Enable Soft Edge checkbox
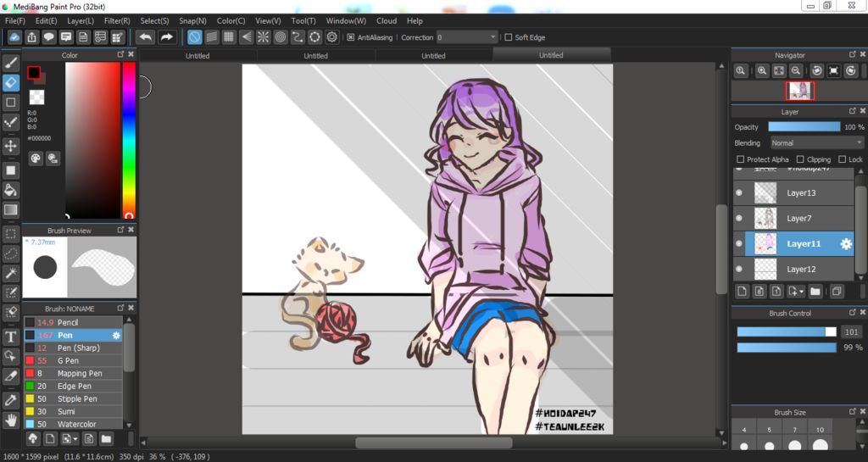The image size is (868, 462). point(509,37)
